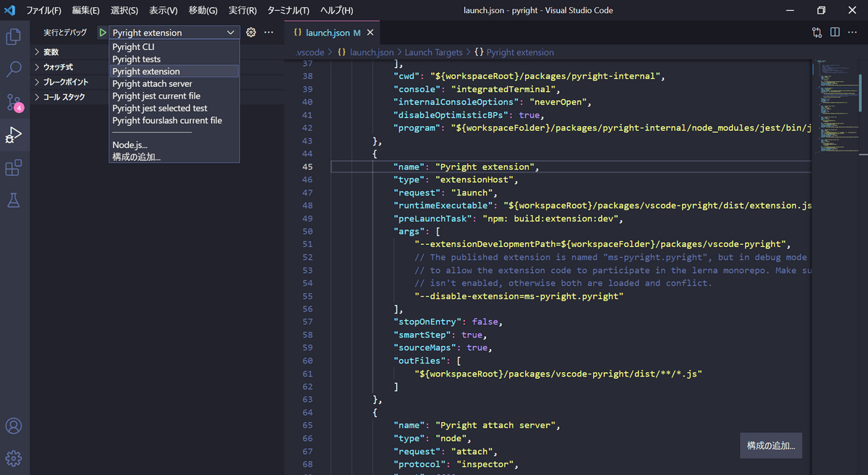The width and height of the screenshot is (868, 475).
Task: Click the VS Code logo in title bar
Action: tap(10, 10)
